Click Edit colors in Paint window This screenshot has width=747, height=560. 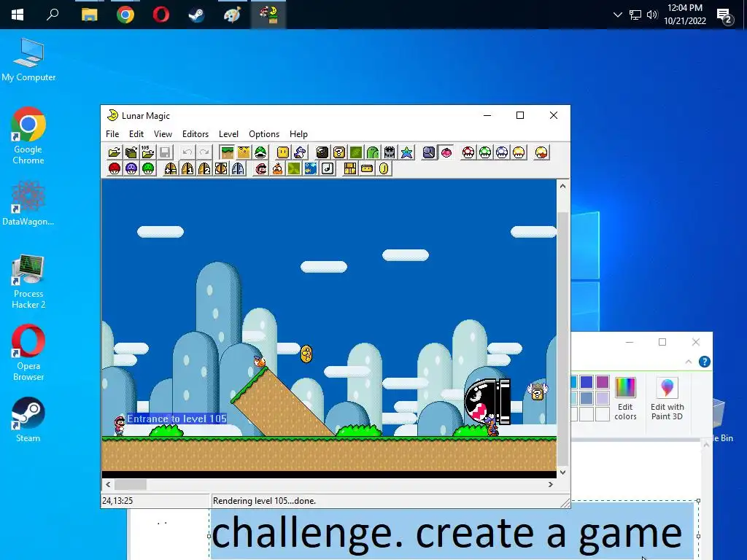[x=625, y=399]
